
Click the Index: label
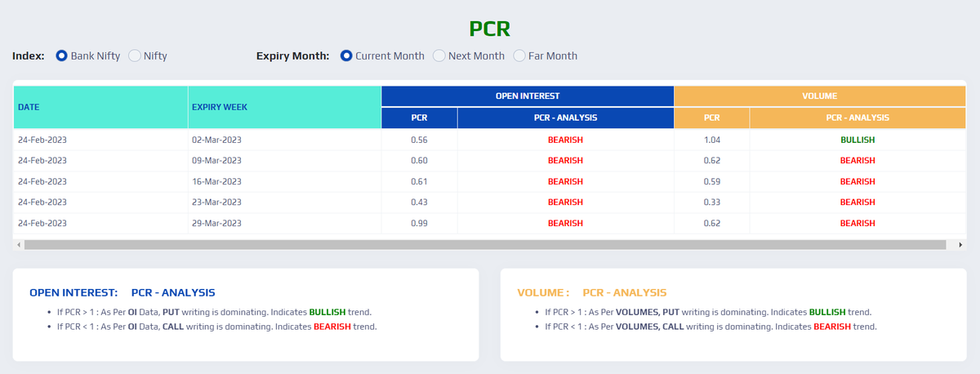coord(29,56)
